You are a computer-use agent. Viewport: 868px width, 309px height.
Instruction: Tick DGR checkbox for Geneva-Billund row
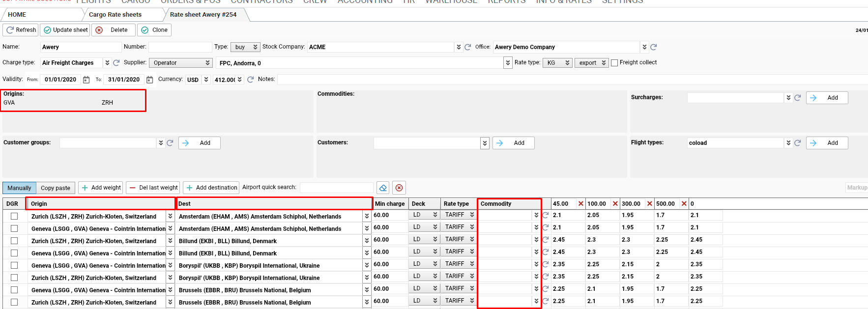coord(14,253)
